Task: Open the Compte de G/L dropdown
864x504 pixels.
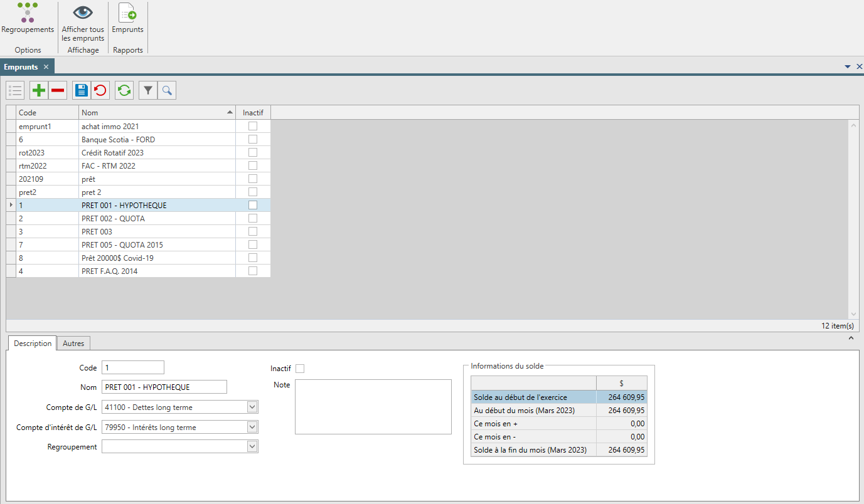Action: pos(252,407)
